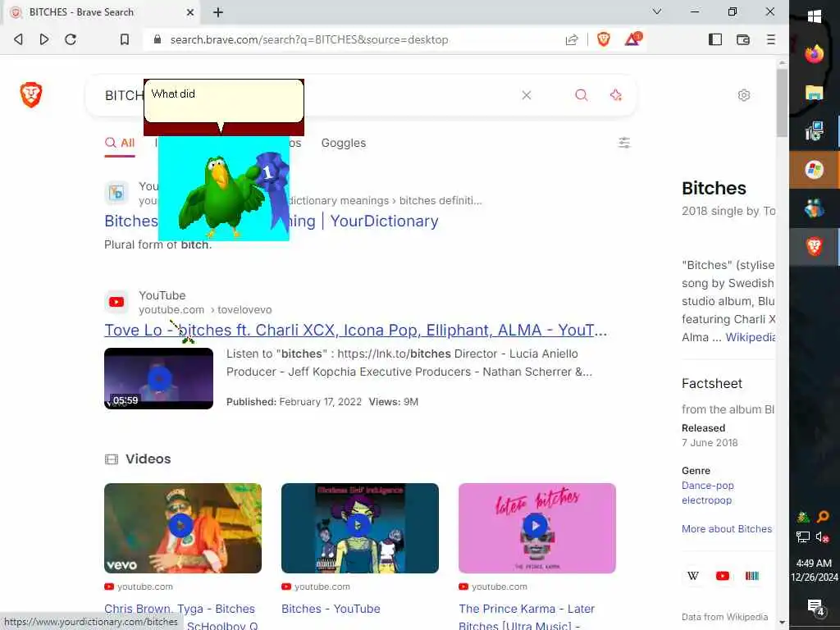This screenshot has height=630, width=840.
Task: Click the striped icon beside the infobox YouTube icon
Action: [752, 576]
